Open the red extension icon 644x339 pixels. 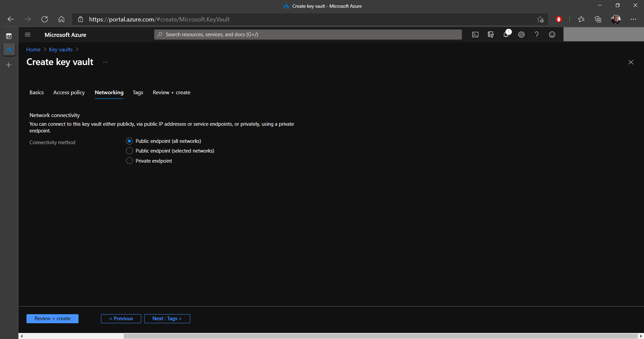[559, 19]
